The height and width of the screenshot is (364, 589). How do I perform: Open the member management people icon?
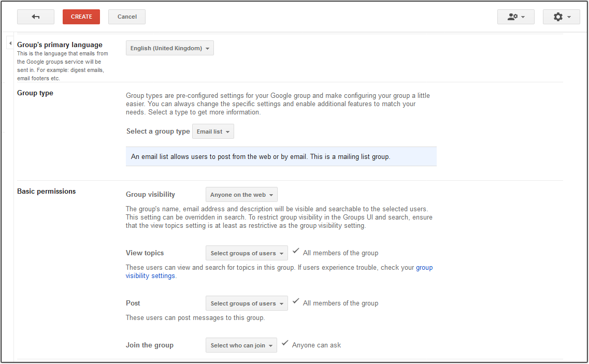pos(512,17)
